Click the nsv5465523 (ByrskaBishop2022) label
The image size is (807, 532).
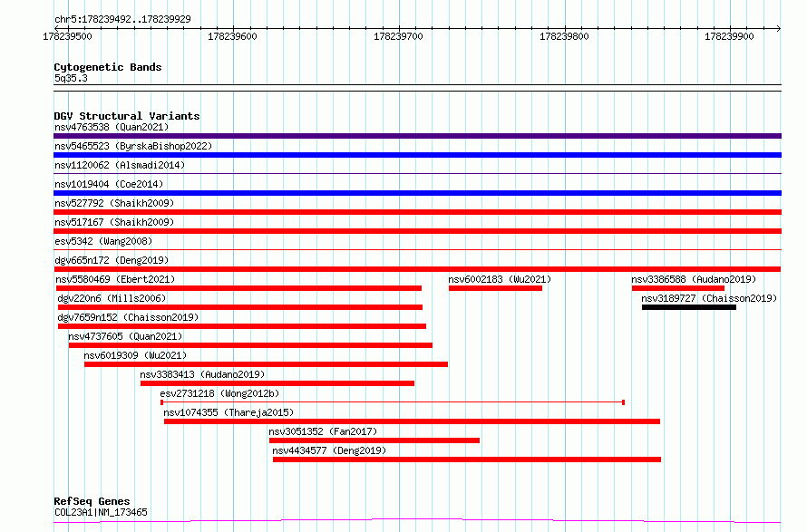[x=133, y=146]
